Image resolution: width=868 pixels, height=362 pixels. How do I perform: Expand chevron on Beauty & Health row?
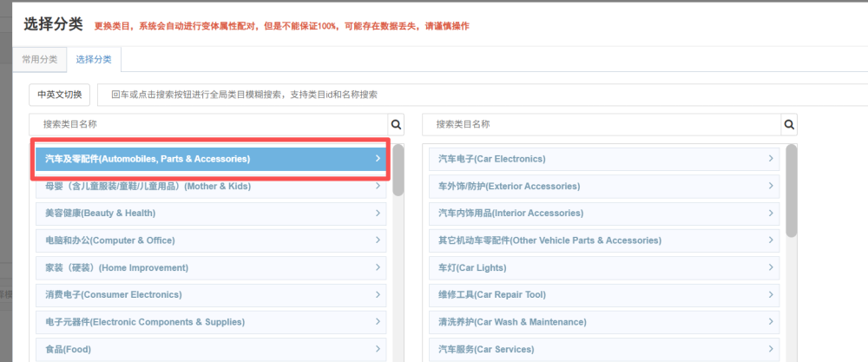coord(378,213)
